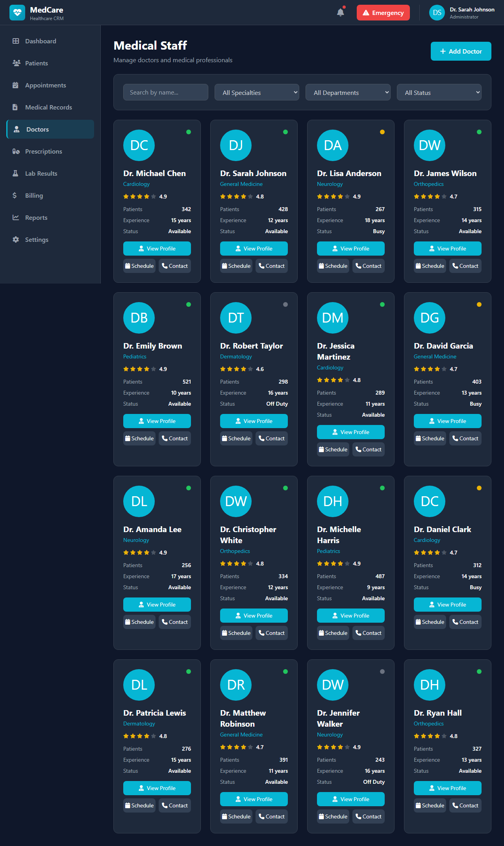The image size is (504, 846).
Task: Click the Reports chart icon in sidebar
Action: (x=16, y=218)
